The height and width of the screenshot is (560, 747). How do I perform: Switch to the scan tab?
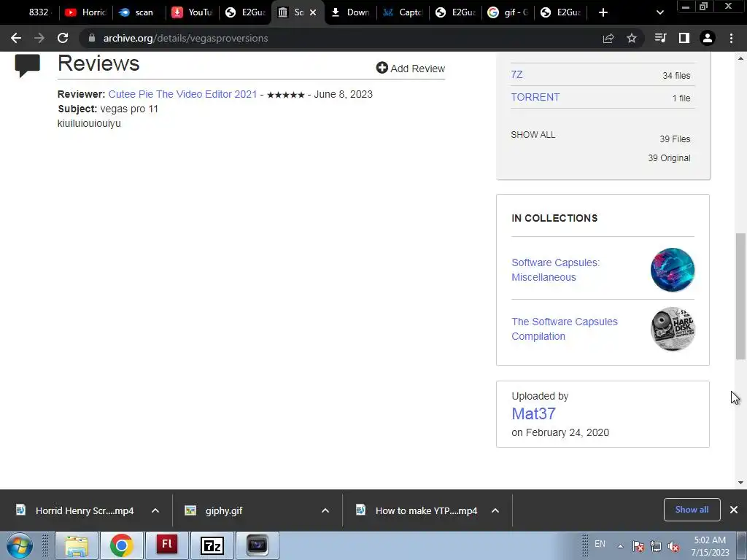click(x=139, y=12)
